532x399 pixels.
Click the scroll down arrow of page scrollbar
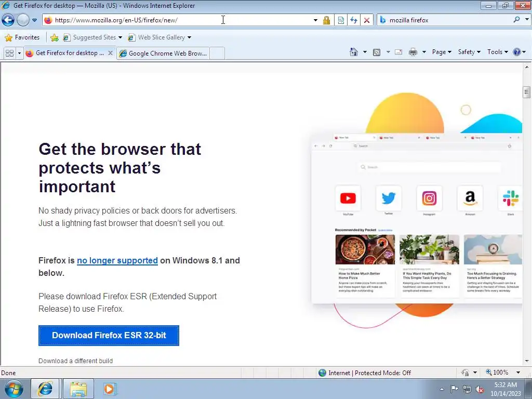527,361
